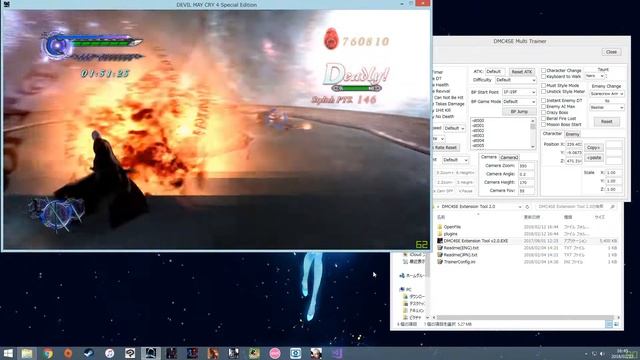
Task: Click the pink round taskbar icon
Action: click(275, 353)
